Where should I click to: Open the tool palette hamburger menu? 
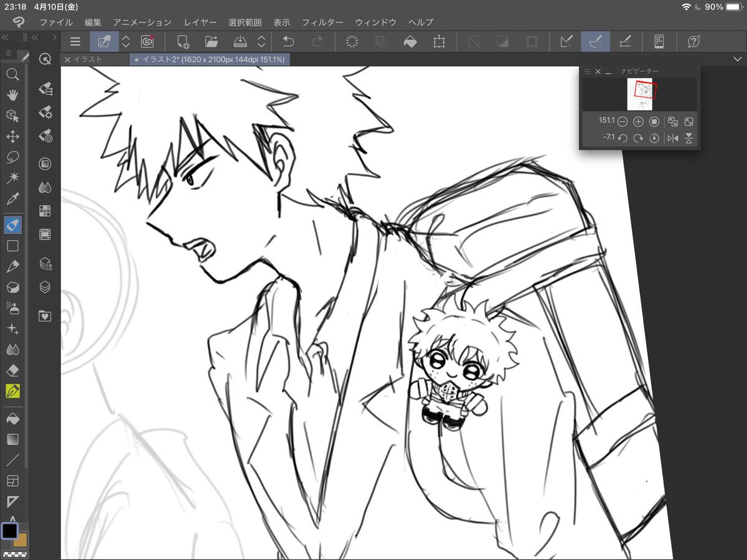(9, 54)
